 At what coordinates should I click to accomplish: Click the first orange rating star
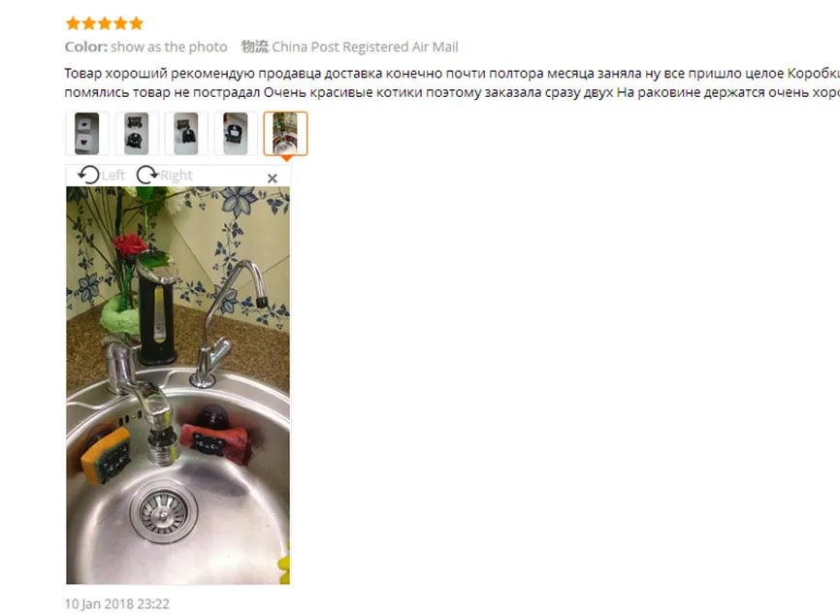tap(73, 23)
